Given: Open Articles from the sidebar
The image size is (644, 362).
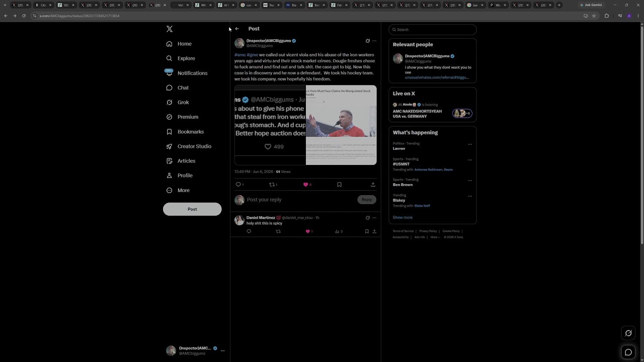Looking at the screenshot, I should [180, 161].
